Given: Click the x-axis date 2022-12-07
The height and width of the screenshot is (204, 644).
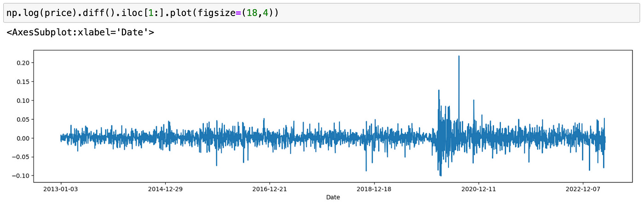Looking at the screenshot, I should click(x=582, y=188).
